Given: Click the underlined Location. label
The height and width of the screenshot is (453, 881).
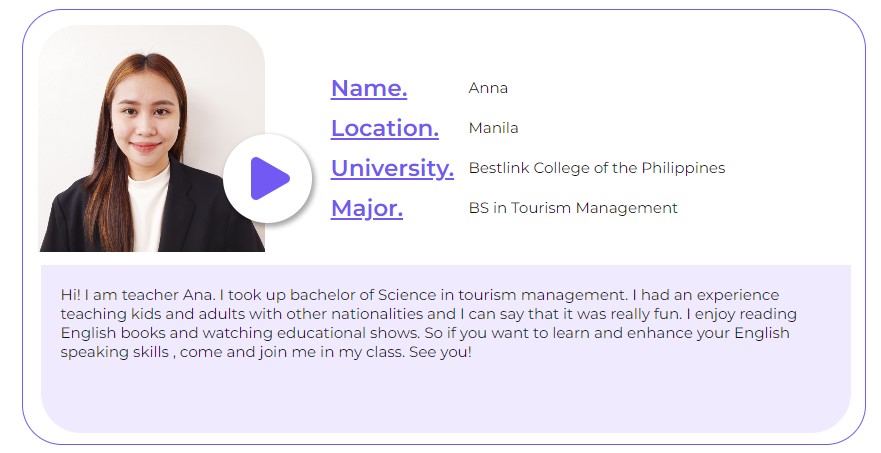Looking at the screenshot, I should pos(385,128).
